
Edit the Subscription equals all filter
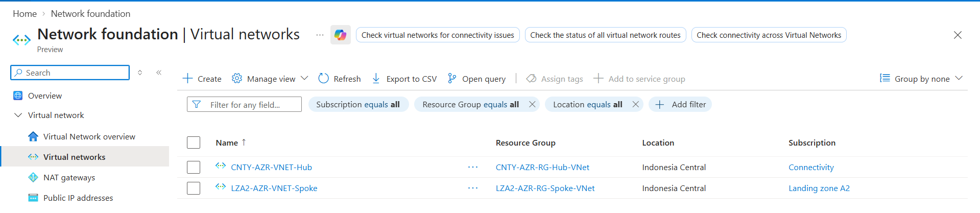point(358,105)
